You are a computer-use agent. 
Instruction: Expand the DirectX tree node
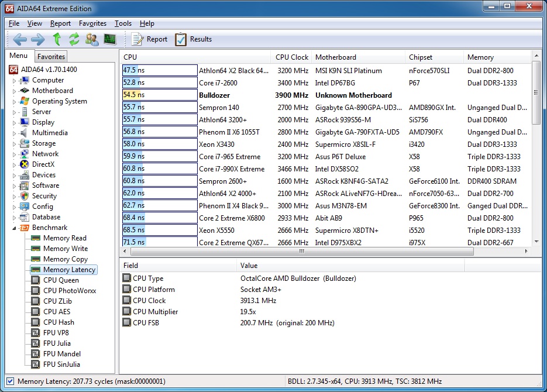click(14, 165)
